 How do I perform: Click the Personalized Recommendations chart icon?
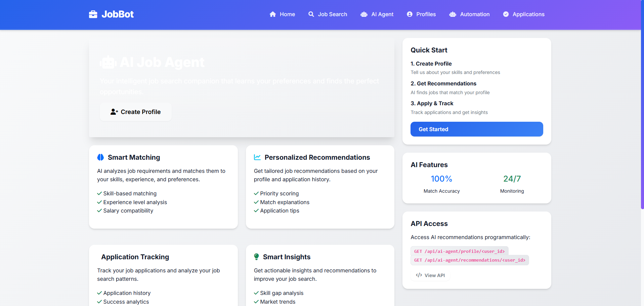pos(257,157)
